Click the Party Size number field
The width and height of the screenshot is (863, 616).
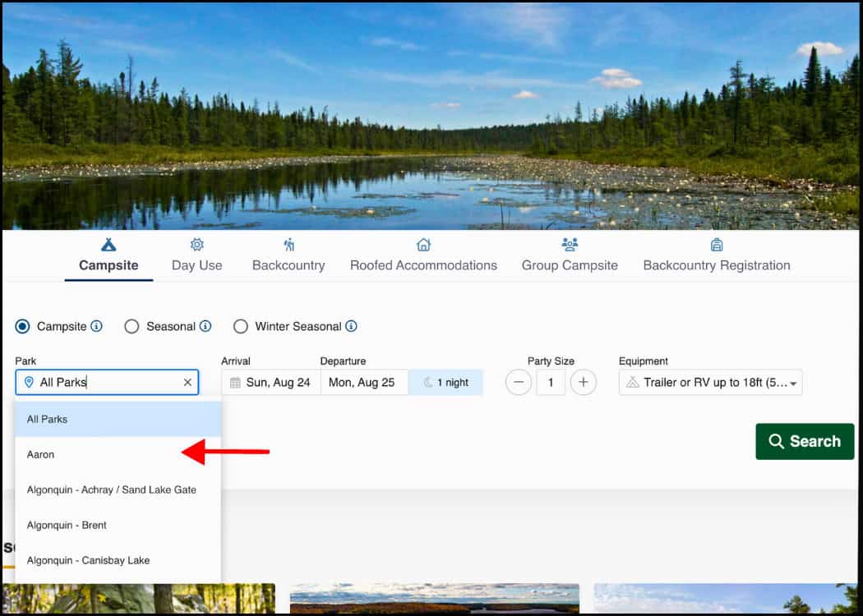point(551,382)
